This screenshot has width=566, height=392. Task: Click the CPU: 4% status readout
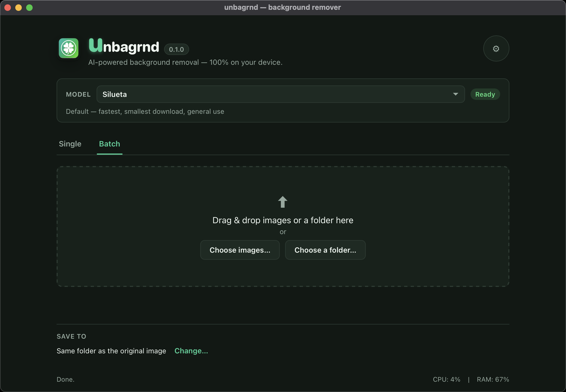[x=447, y=379]
